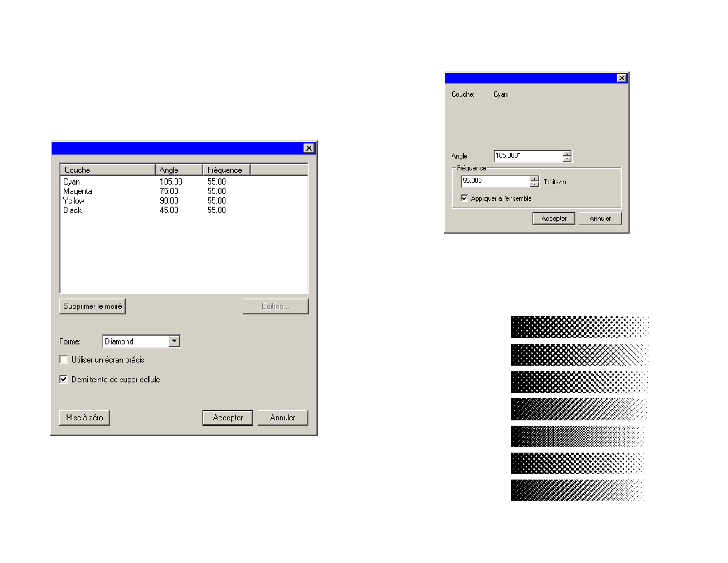Screen dimensions: 728x563
Task: Increase the Angle value with up arrow
Action: pos(567,154)
